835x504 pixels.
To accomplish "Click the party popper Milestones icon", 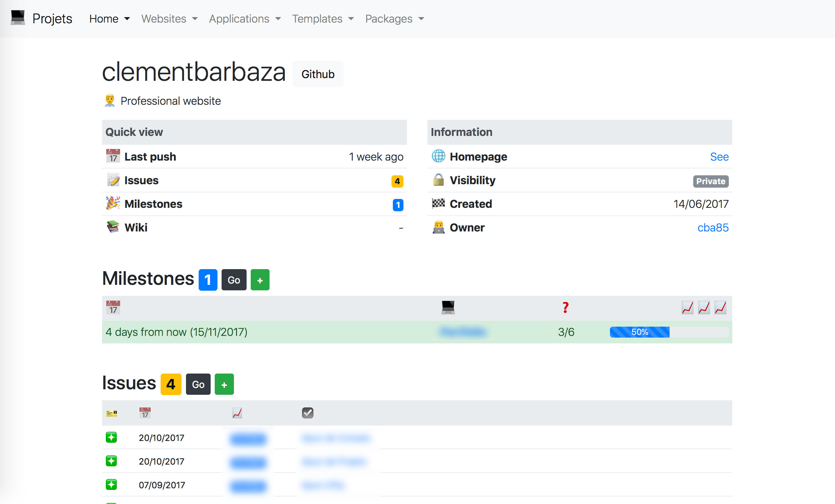I will click(113, 203).
